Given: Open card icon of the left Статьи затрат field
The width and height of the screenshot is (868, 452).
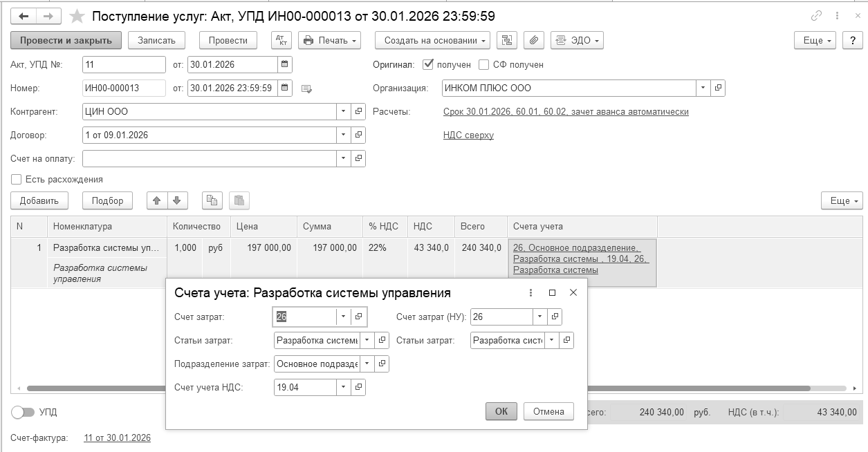Looking at the screenshot, I should (x=382, y=340).
